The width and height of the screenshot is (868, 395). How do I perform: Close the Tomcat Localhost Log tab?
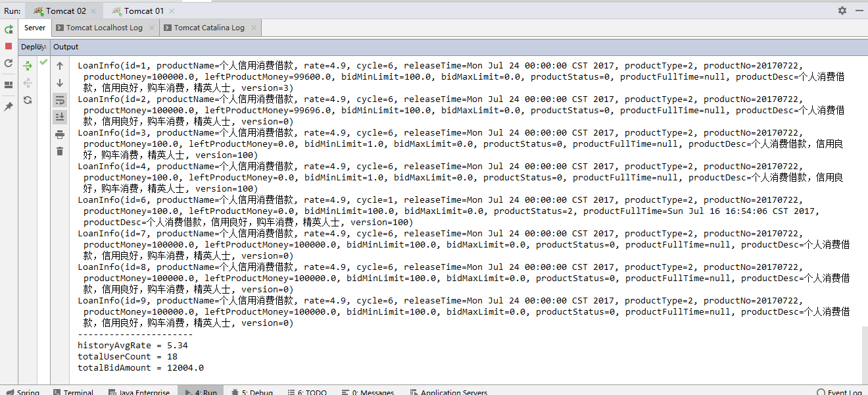point(152,28)
